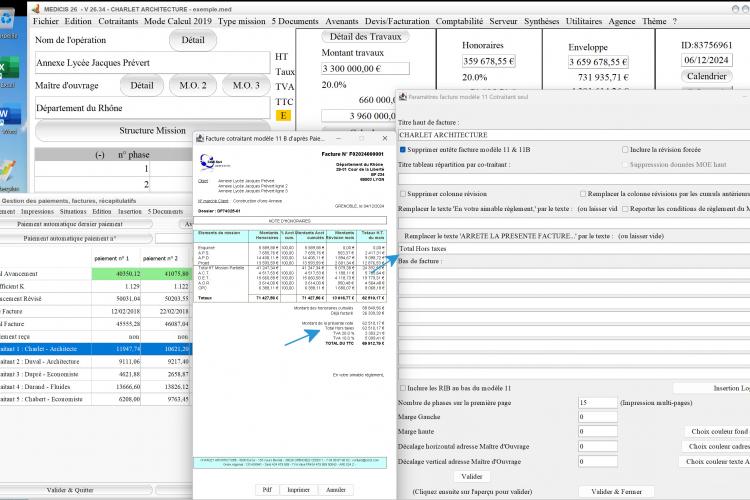Toggle Supprimer entête facture modèle 11 & 11B
Viewport: 750px width, 500px height.
pyautogui.click(x=403, y=150)
